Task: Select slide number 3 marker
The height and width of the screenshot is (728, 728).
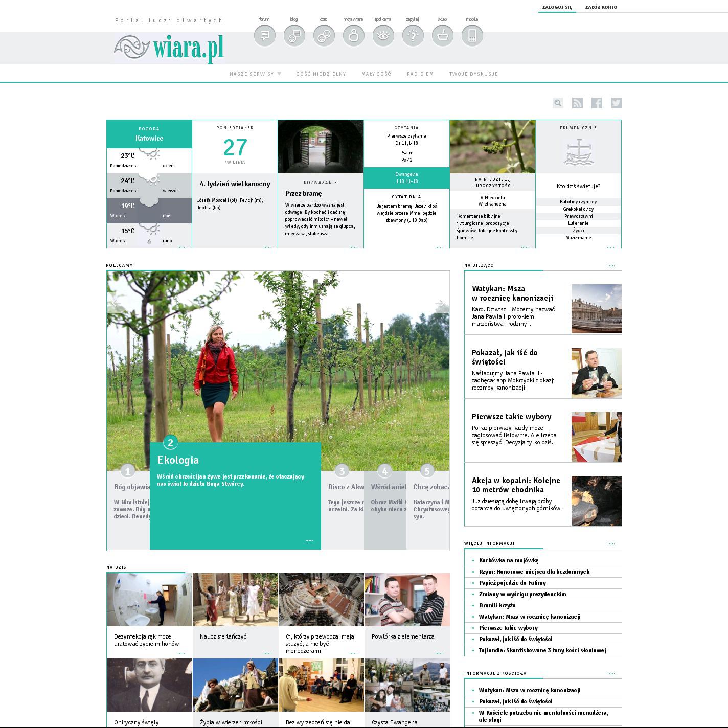Action: (x=342, y=471)
